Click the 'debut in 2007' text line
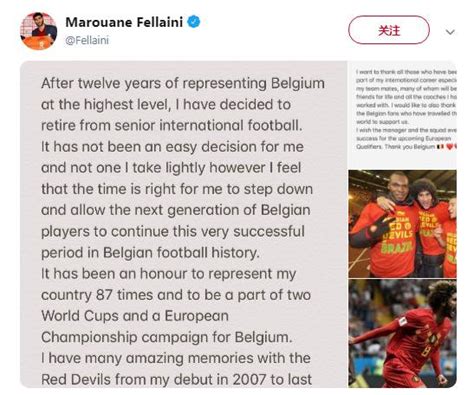This screenshot has width=474, height=395. (x=176, y=379)
